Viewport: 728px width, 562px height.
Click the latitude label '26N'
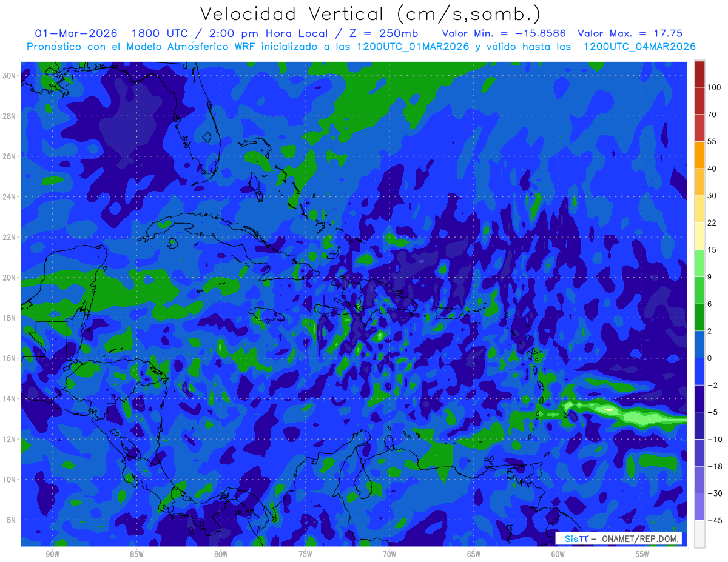pos(10,156)
